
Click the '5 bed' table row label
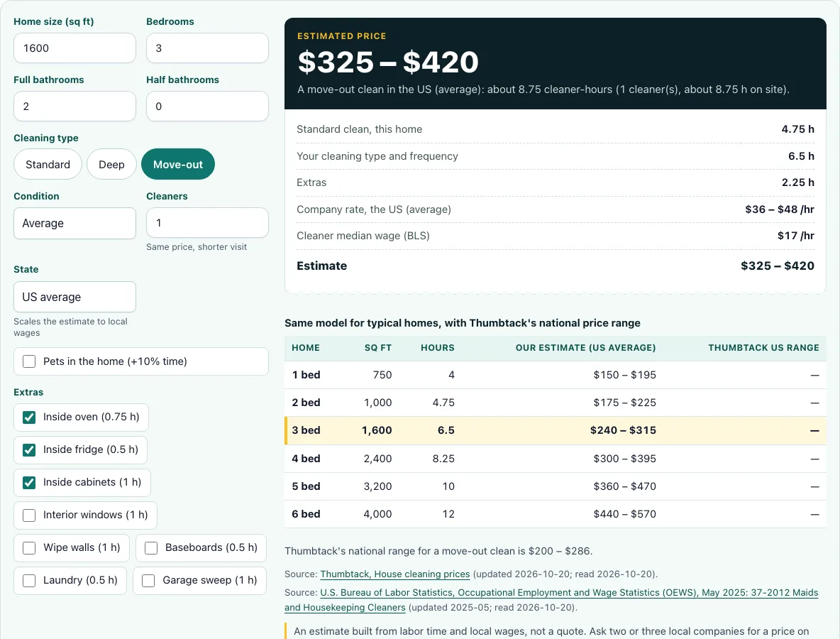(x=306, y=486)
